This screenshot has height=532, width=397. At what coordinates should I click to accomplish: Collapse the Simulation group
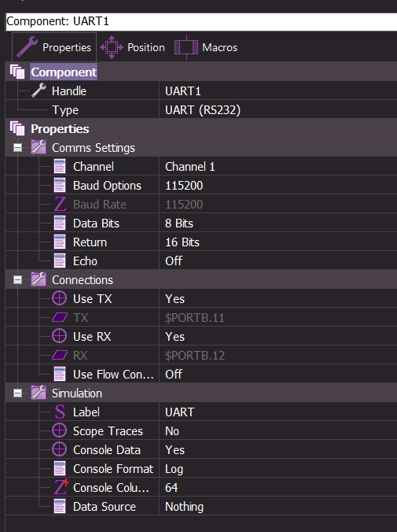17,393
